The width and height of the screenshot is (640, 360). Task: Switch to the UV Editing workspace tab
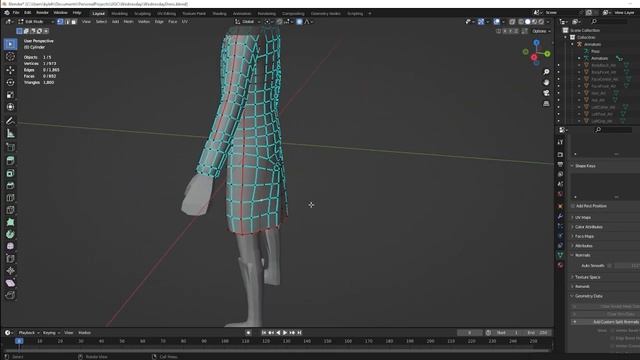(x=167, y=13)
